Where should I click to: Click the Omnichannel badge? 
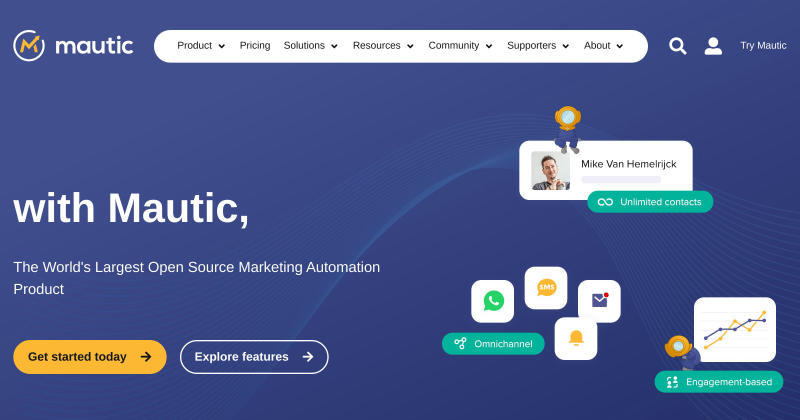[493, 343]
